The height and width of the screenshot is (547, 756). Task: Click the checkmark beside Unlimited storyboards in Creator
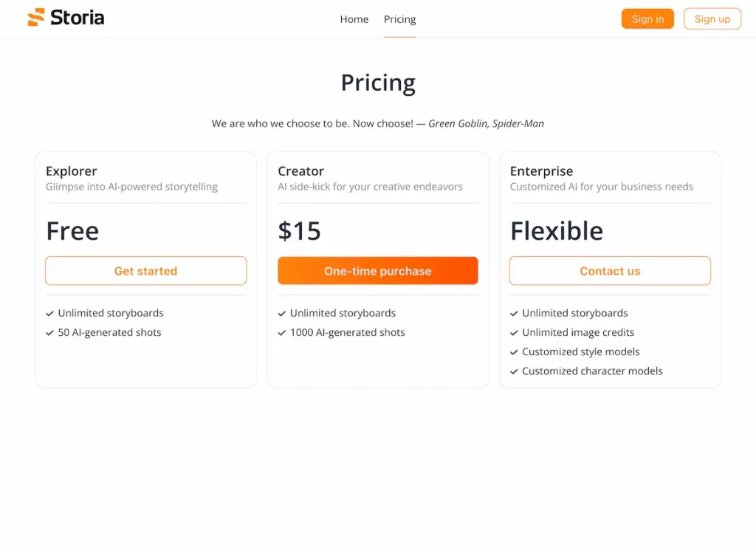pos(282,312)
